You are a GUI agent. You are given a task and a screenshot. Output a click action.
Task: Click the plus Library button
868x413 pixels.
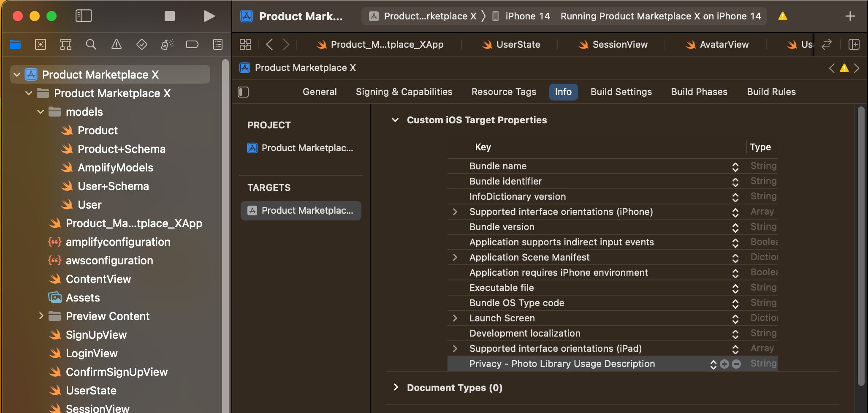pos(850,16)
